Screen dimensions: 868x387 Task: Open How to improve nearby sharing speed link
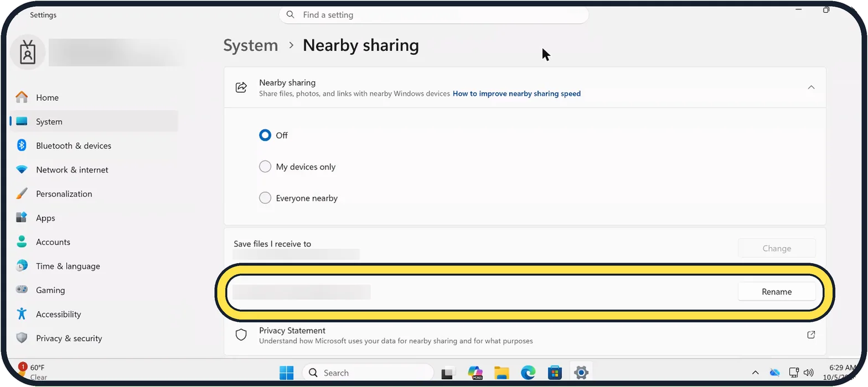coord(516,93)
